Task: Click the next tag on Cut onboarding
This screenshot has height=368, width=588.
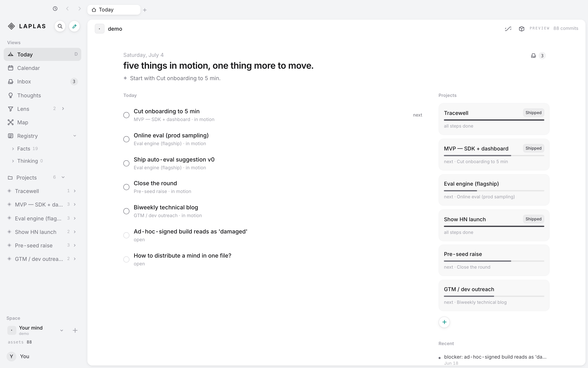Action: [x=418, y=115]
